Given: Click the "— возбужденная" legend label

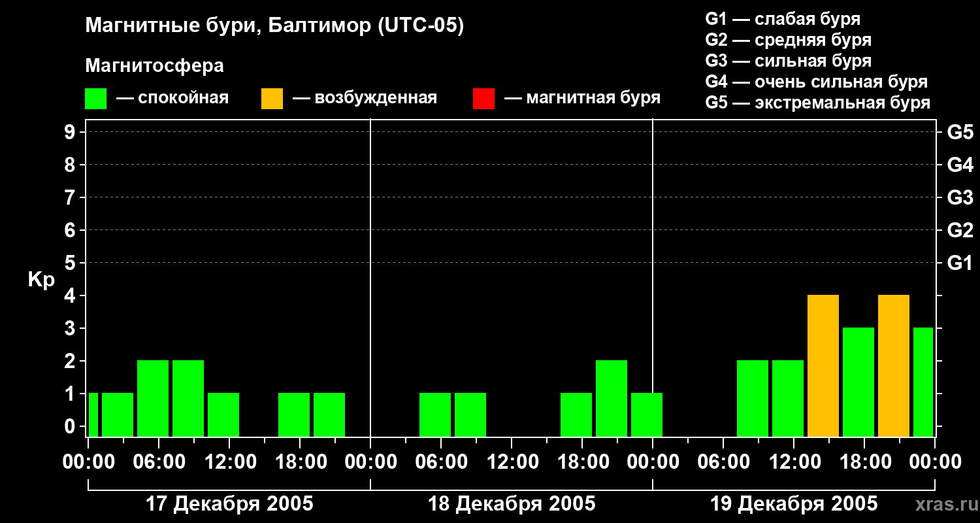Looking at the screenshot, I should click(x=365, y=98).
